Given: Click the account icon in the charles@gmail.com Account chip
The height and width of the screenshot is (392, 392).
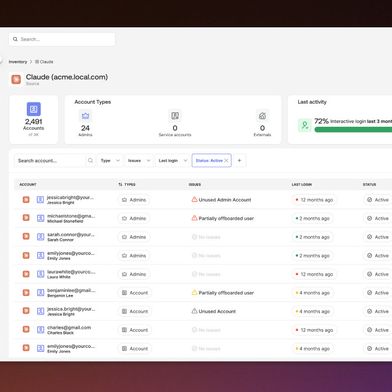Looking at the screenshot, I should pos(124,330).
